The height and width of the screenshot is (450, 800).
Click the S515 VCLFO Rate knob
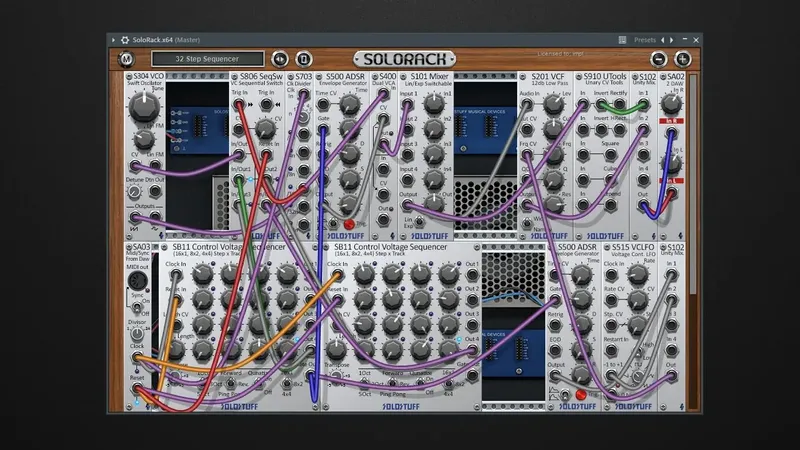click(637, 274)
